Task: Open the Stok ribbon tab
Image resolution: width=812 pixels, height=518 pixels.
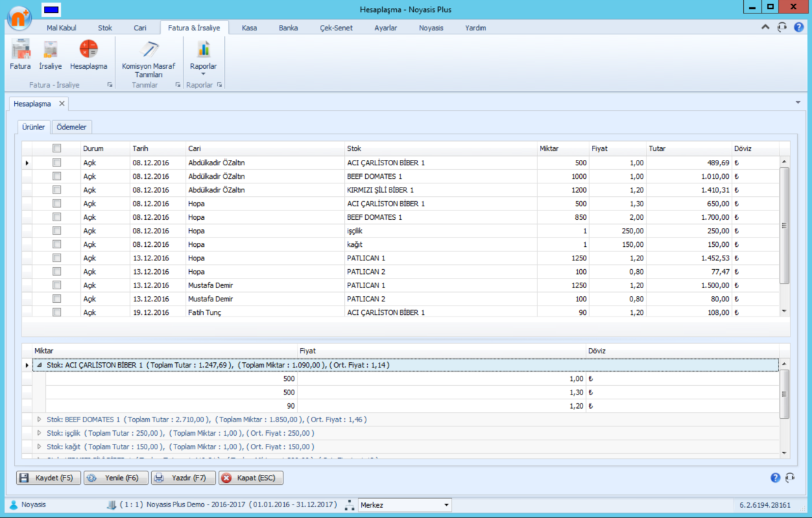Action: tap(105, 28)
